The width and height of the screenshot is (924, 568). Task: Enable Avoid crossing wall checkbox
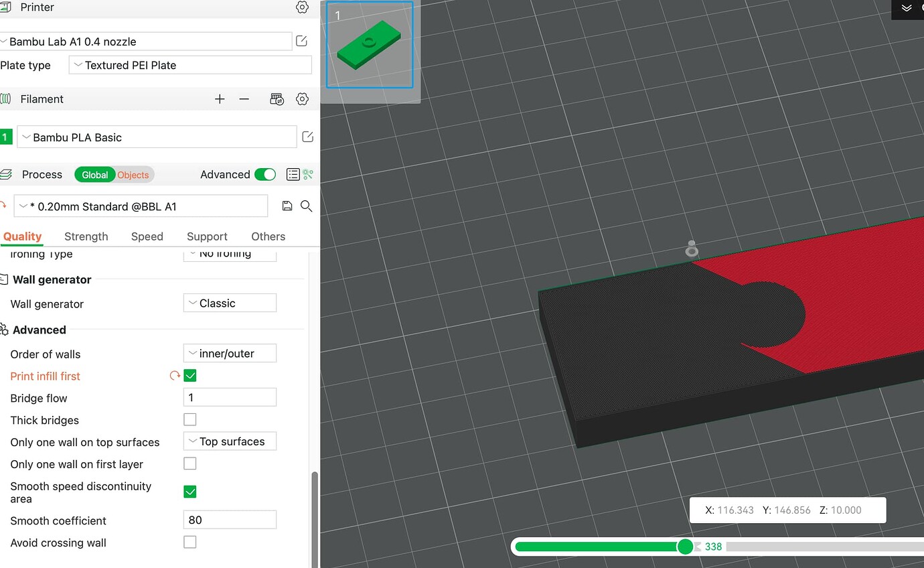pyautogui.click(x=190, y=543)
